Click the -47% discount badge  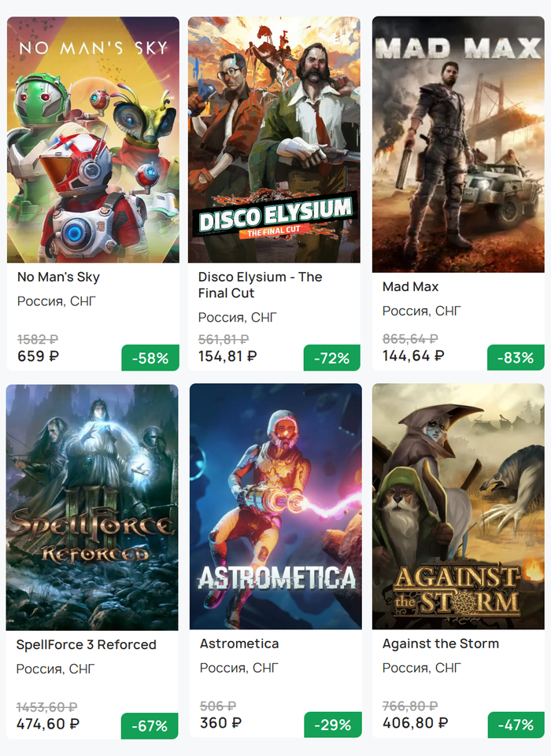(516, 725)
